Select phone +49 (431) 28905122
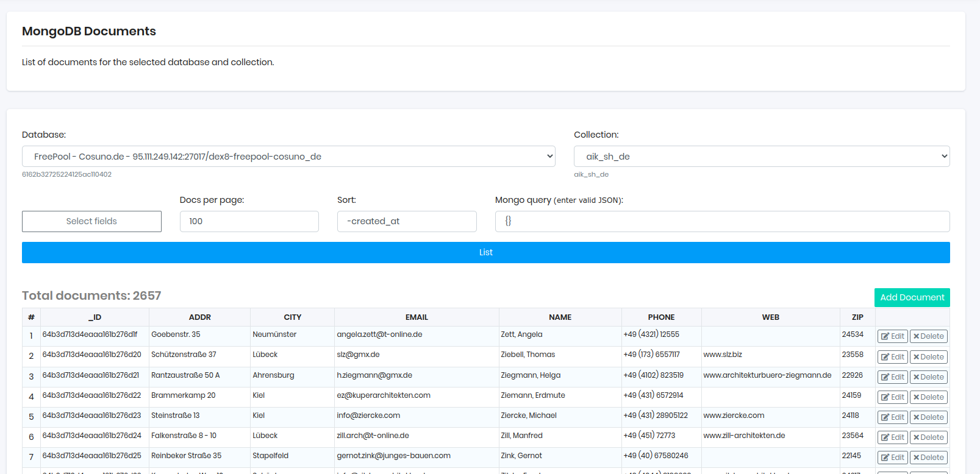 click(x=656, y=416)
